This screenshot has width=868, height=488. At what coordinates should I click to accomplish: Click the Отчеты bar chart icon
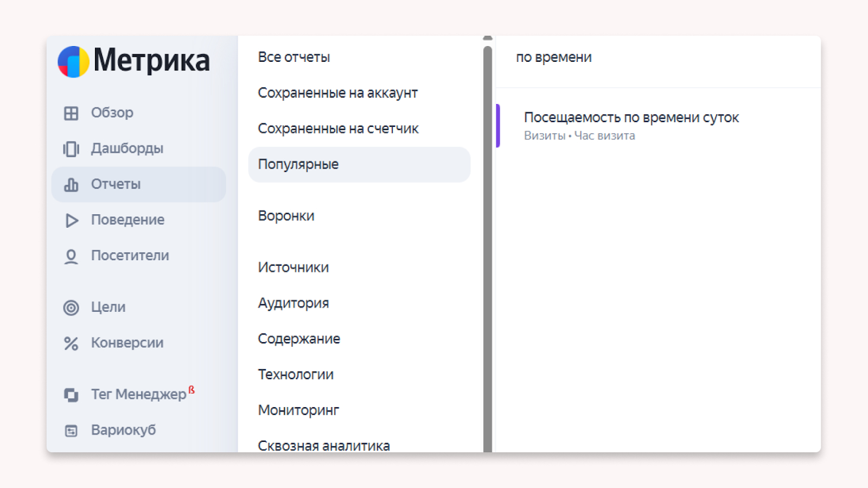tap(71, 184)
